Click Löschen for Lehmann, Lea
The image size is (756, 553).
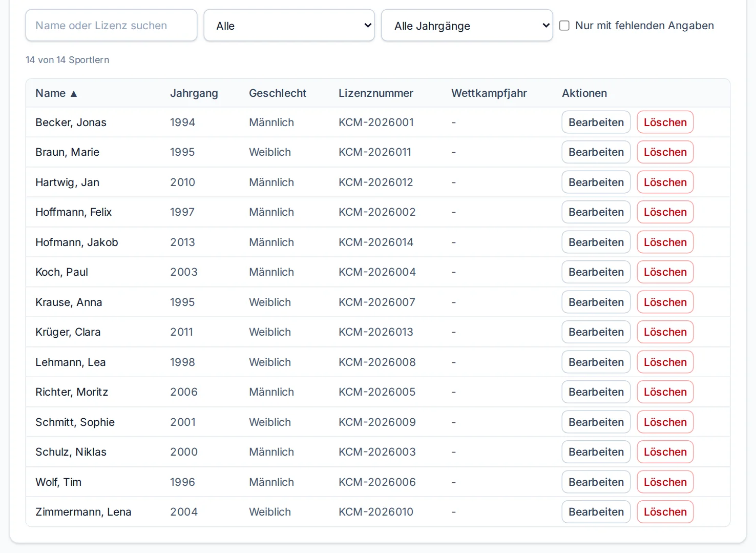point(665,362)
